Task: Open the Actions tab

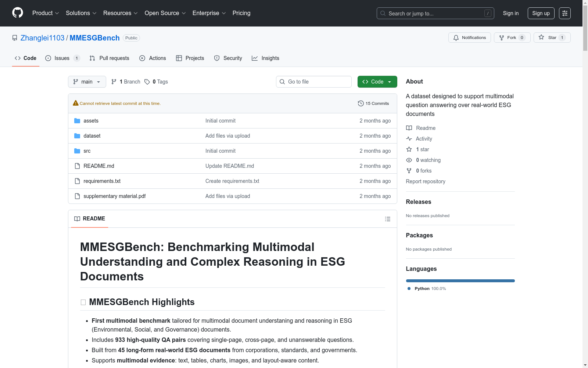Action: [x=153, y=58]
